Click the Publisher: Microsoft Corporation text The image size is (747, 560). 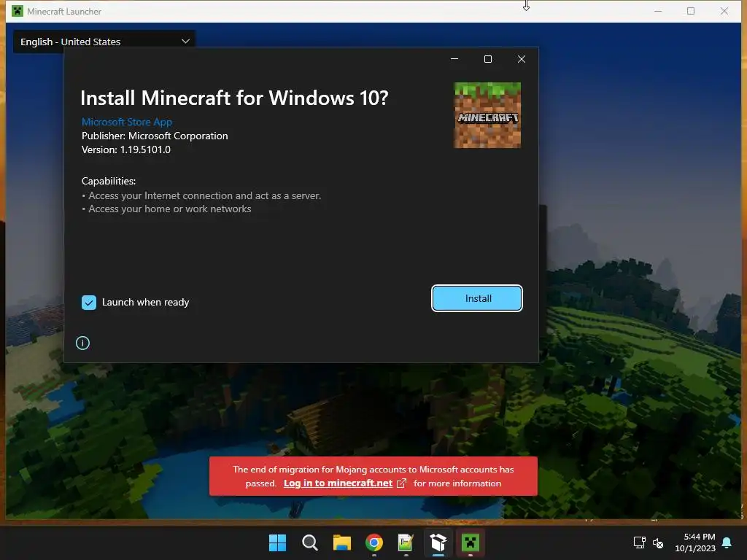(155, 136)
